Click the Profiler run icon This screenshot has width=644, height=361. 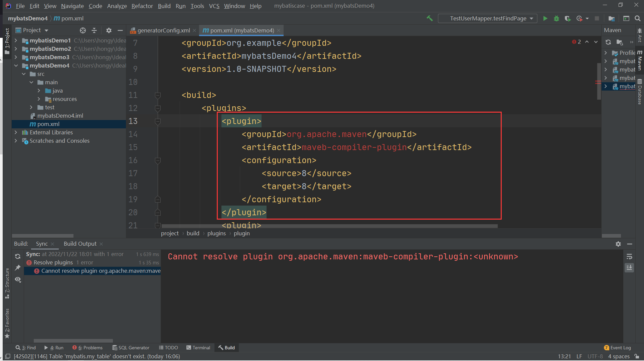pyautogui.click(x=579, y=18)
